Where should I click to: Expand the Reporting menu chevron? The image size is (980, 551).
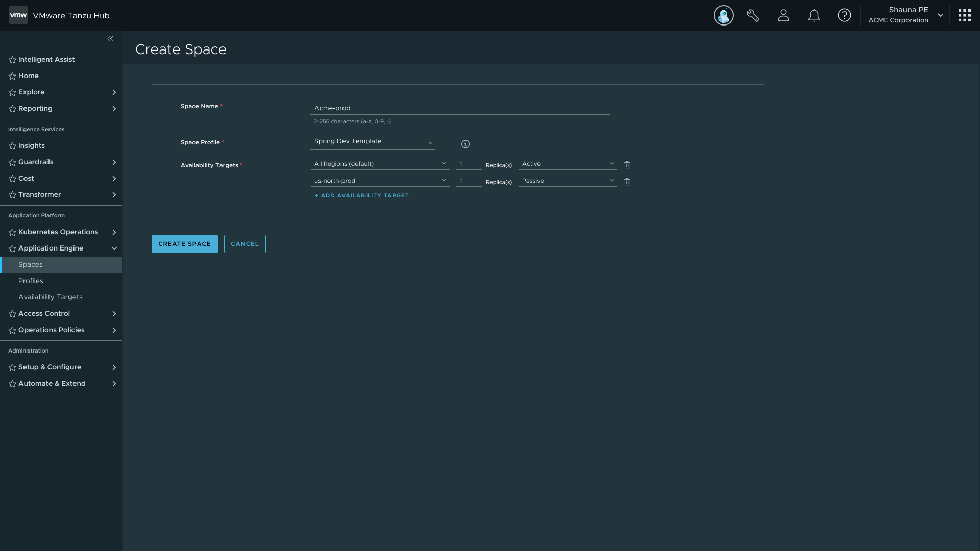pyautogui.click(x=114, y=109)
